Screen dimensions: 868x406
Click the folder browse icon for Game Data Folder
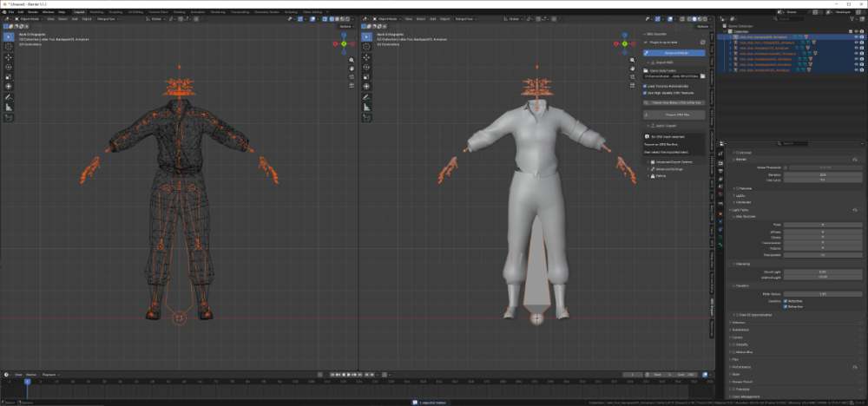702,75
